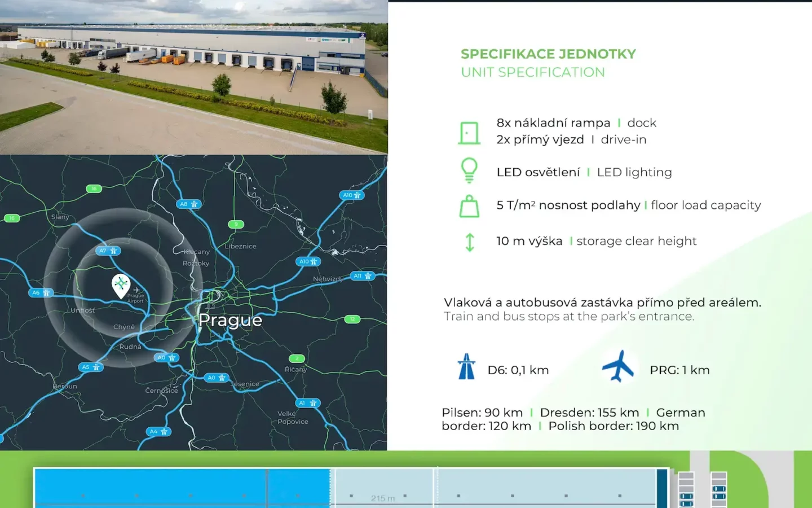The height and width of the screenshot is (508, 812).
Task: Click the "Nehvizdy" town label
Action: [x=328, y=279]
